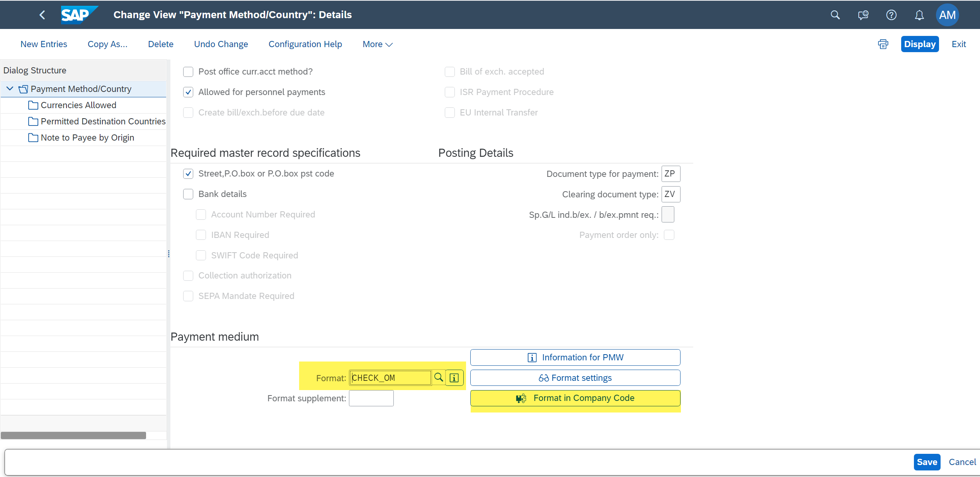Click Format in Company Code button
This screenshot has width=980, height=477.
pos(575,398)
